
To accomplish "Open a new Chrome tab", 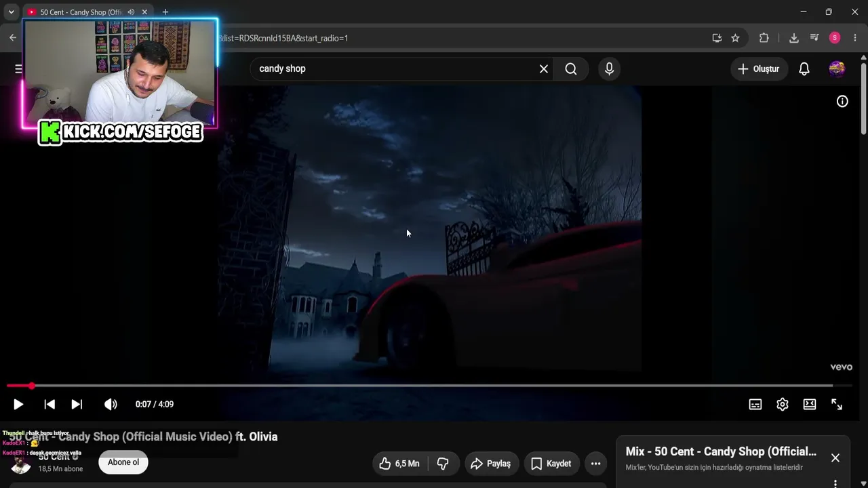I will point(165,12).
